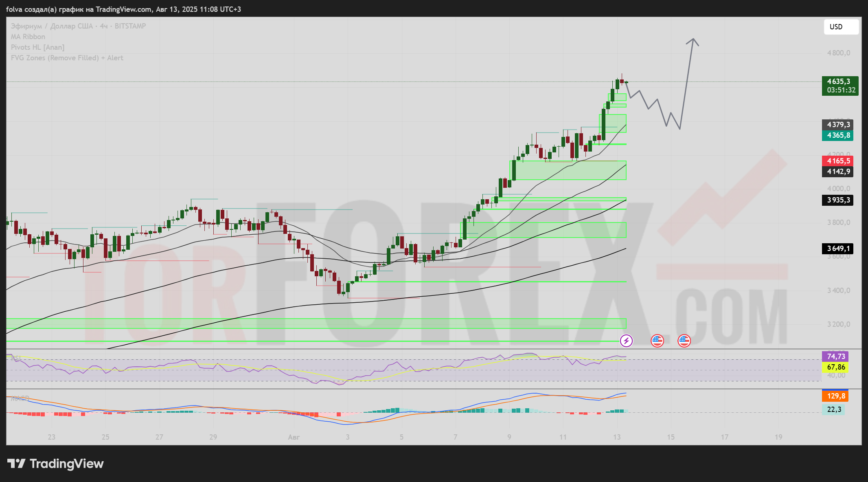Click the purple lightning bolt event icon
The image size is (868, 482).
point(626,341)
